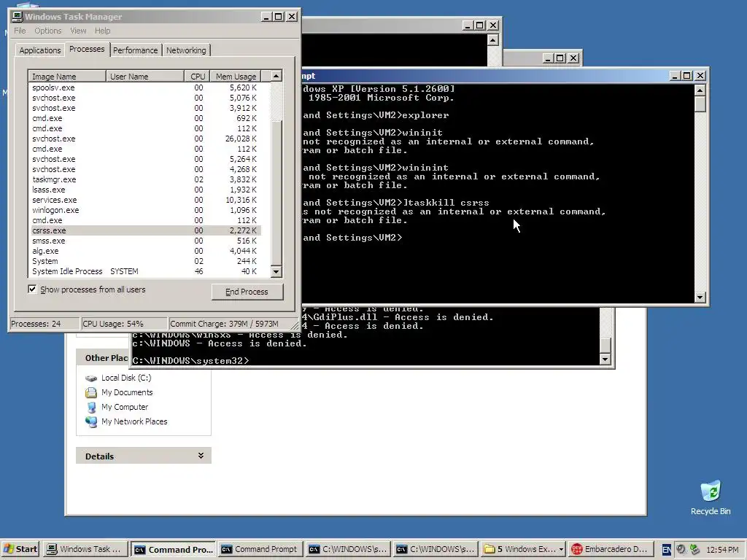Click scroll down arrow in system32 command window
This screenshot has width=747, height=560.
tap(605, 359)
